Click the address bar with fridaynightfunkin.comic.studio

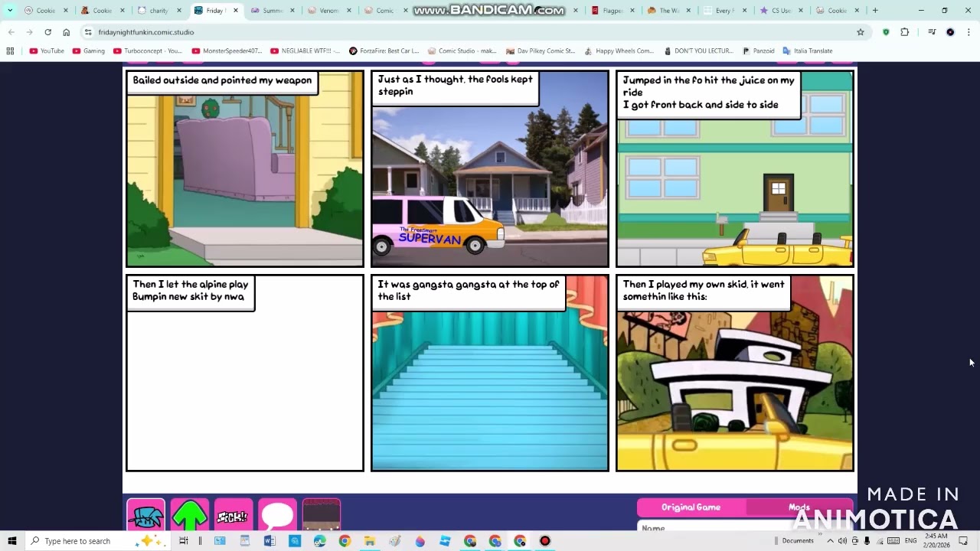click(x=475, y=32)
